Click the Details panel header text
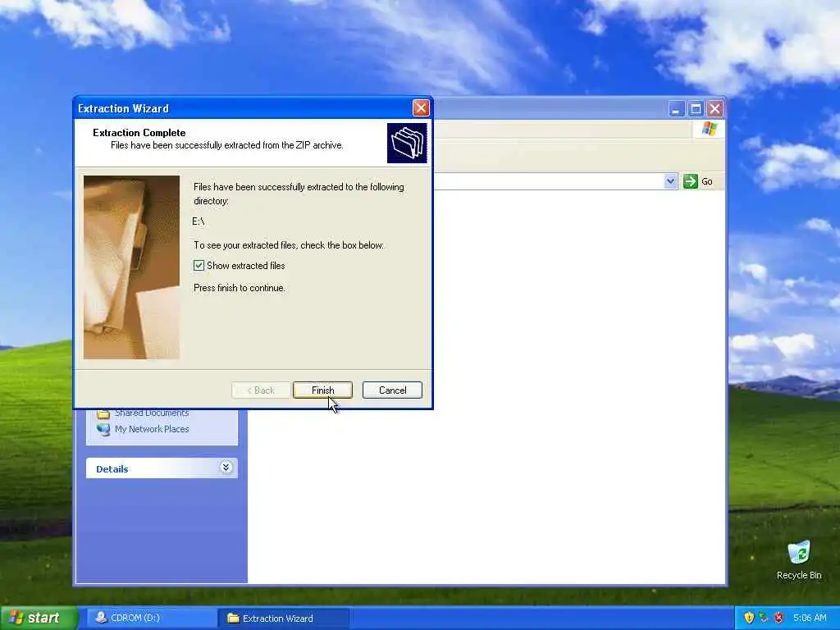This screenshot has width=840, height=630. coord(112,468)
